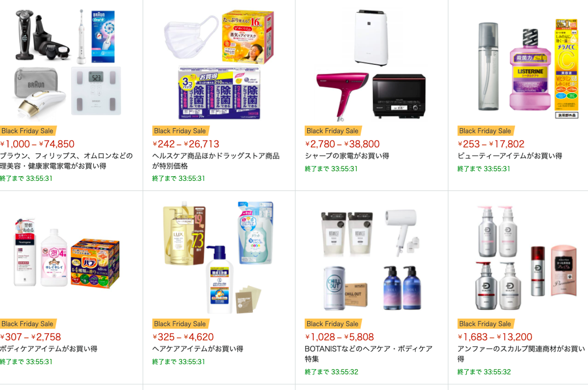The image size is (588, 390).
Task: Click the Braun shaver and scale product image
Action: coord(67,62)
